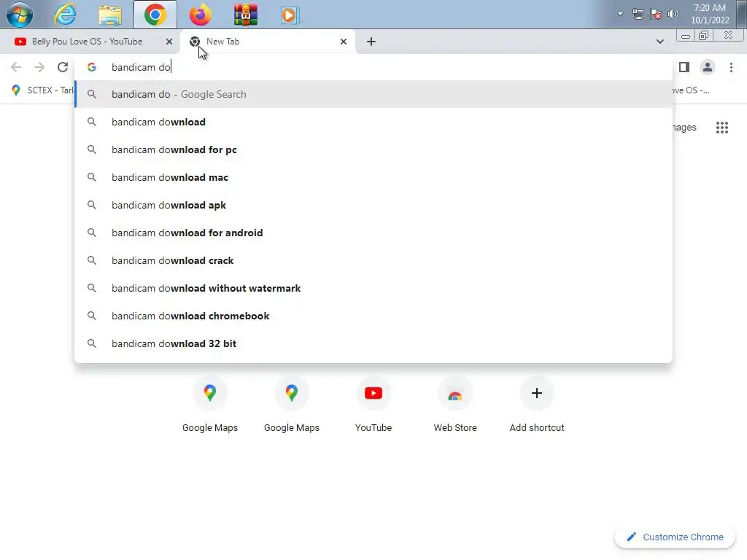Open the Action Center flag icon
The height and width of the screenshot is (560, 747).
click(656, 14)
